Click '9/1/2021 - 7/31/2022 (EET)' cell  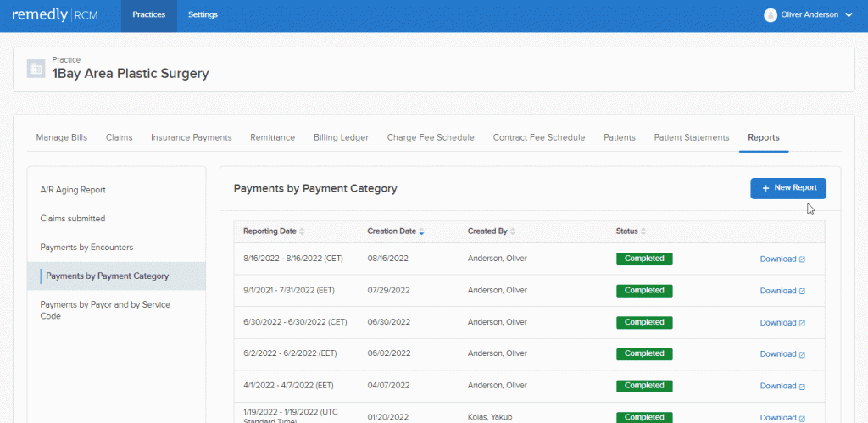click(x=289, y=290)
